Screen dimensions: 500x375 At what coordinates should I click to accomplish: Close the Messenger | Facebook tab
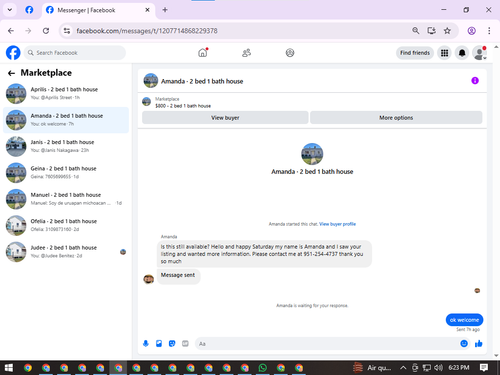click(147, 10)
